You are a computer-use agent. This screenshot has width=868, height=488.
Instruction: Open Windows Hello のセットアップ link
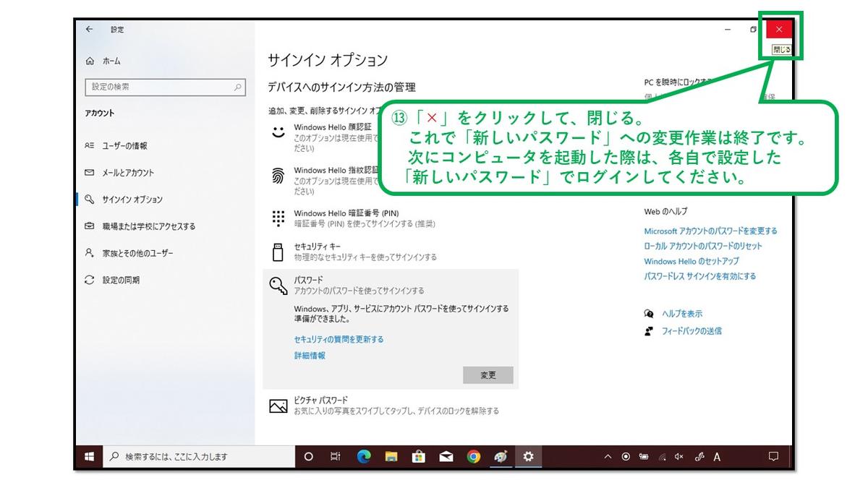click(692, 262)
